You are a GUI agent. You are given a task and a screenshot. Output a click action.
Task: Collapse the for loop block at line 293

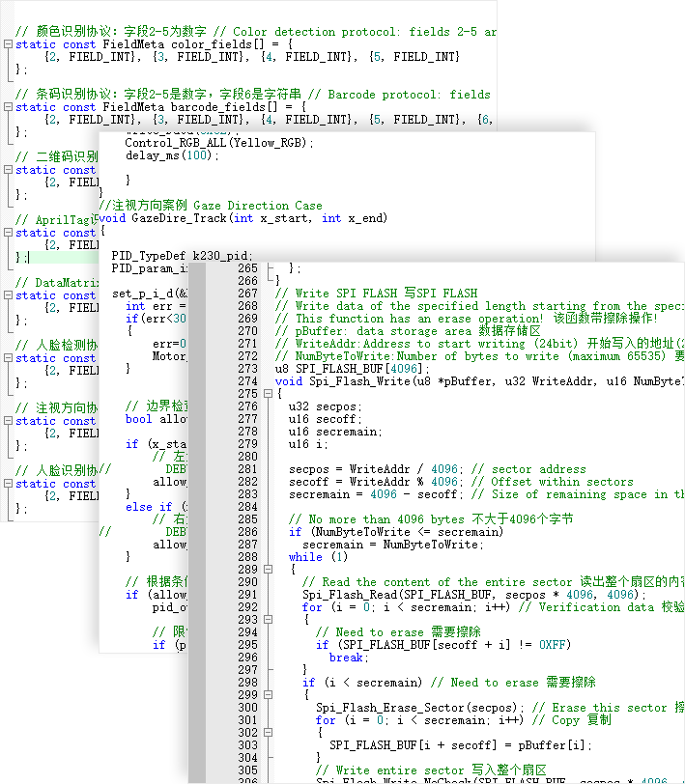(268, 620)
